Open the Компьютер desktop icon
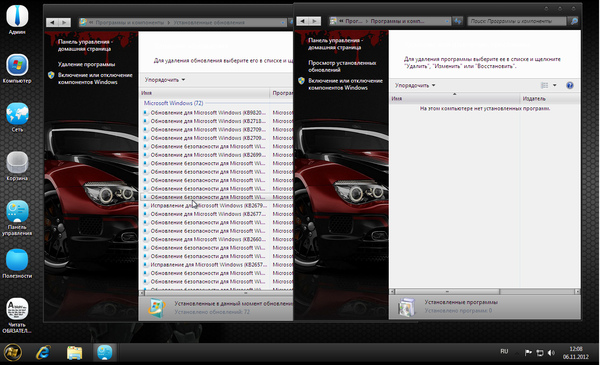The width and height of the screenshot is (600, 365). [17, 68]
